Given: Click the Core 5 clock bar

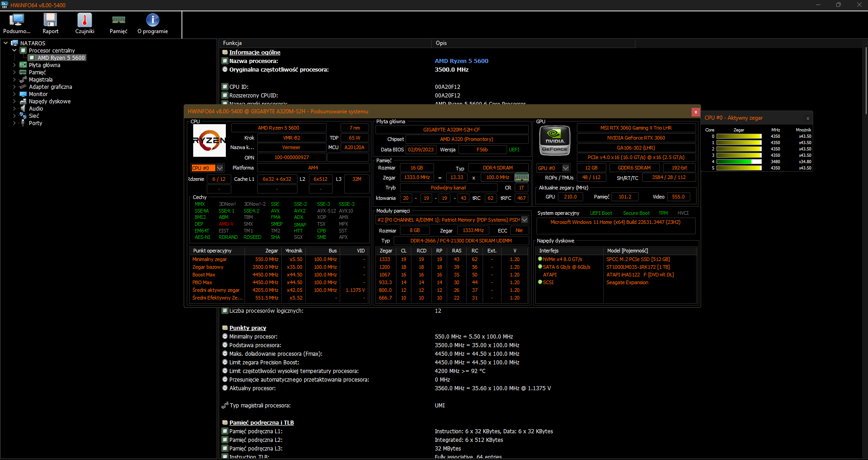Looking at the screenshot, I should click(x=739, y=168).
